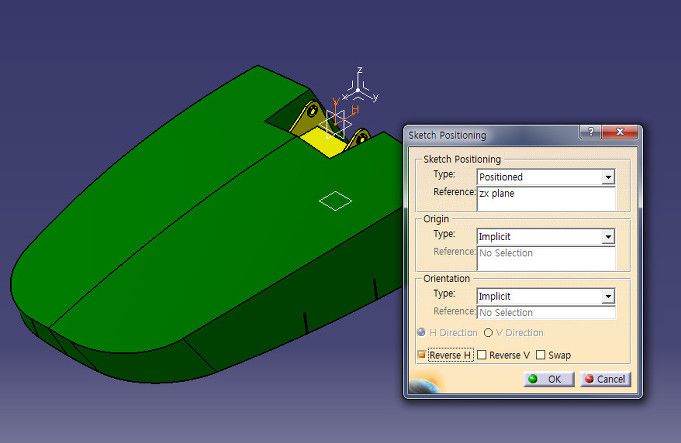The image size is (681, 443).
Task: Confirm with the OK button
Action: point(549,379)
